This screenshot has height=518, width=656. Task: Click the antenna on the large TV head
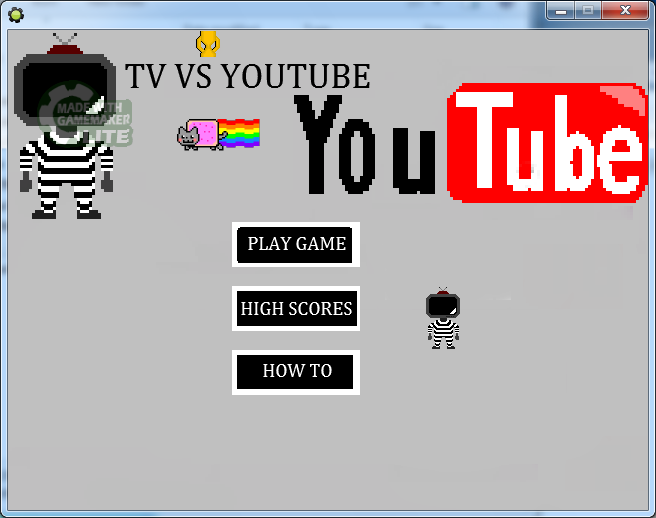[x=65, y=42]
